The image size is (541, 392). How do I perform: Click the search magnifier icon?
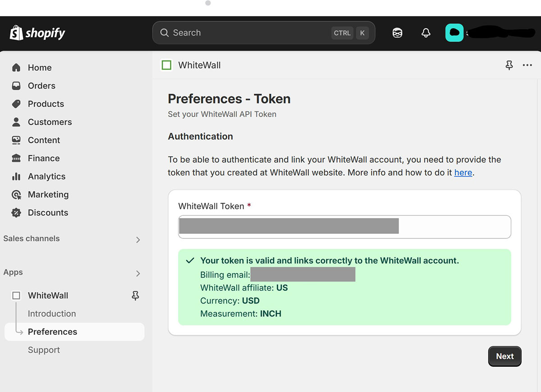tap(165, 33)
